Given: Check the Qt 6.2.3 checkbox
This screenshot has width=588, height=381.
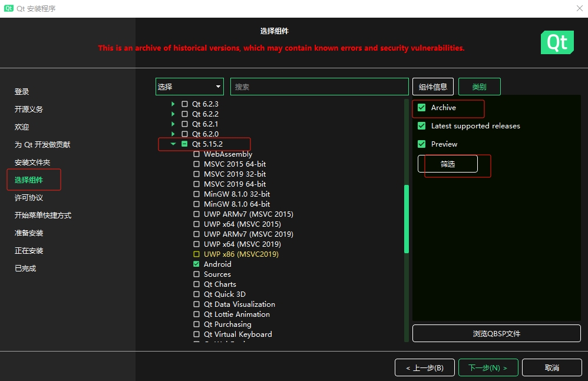Looking at the screenshot, I should [184, 104].
